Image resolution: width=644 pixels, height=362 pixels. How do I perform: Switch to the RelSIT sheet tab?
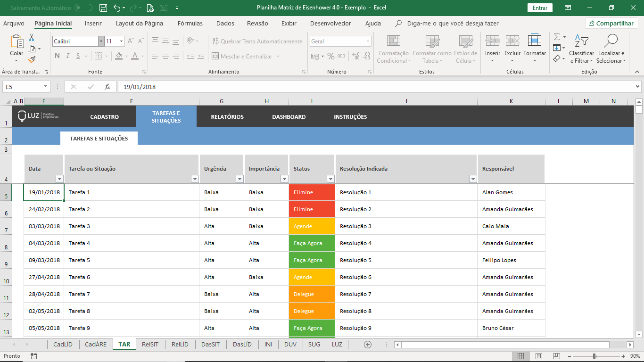[150, 345]
